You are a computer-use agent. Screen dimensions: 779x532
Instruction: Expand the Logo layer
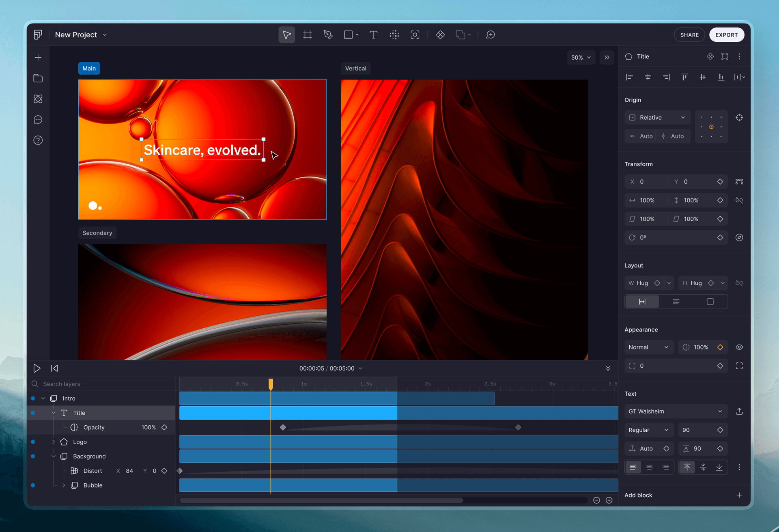pyautogui.click(x=53, y=442)
